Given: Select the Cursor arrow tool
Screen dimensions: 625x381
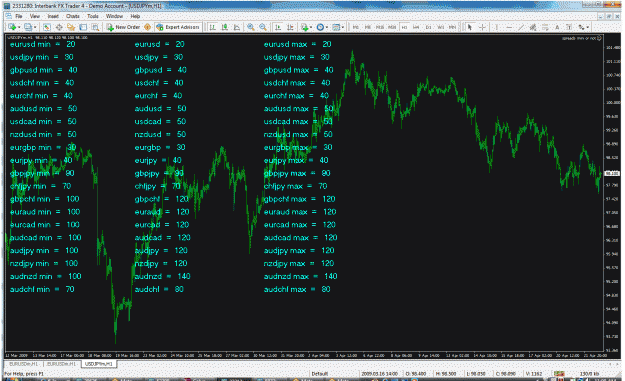Looking at the screenshot, I should 470,27.
